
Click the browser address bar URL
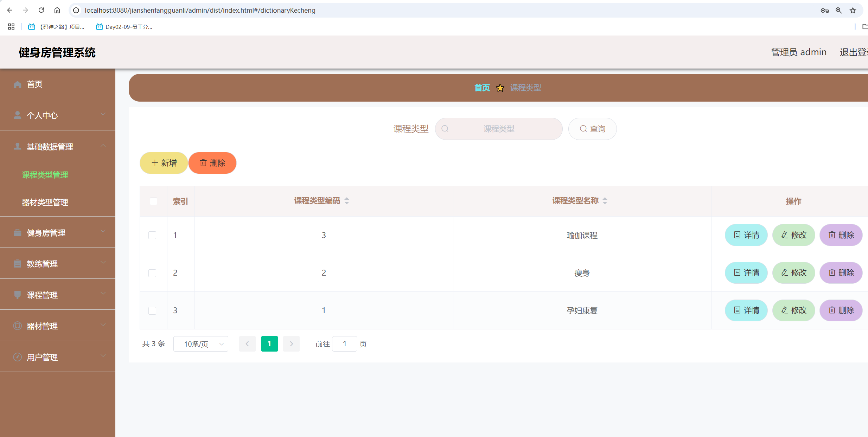tap(200, 10)
